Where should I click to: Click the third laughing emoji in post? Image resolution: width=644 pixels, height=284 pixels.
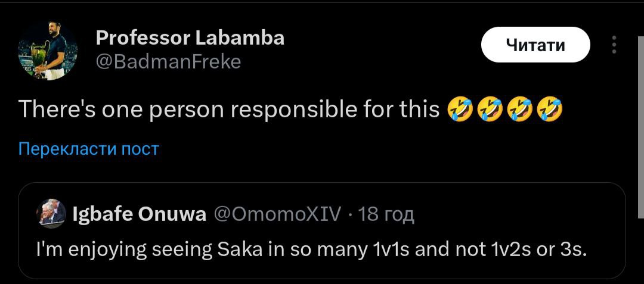point(519,109)
